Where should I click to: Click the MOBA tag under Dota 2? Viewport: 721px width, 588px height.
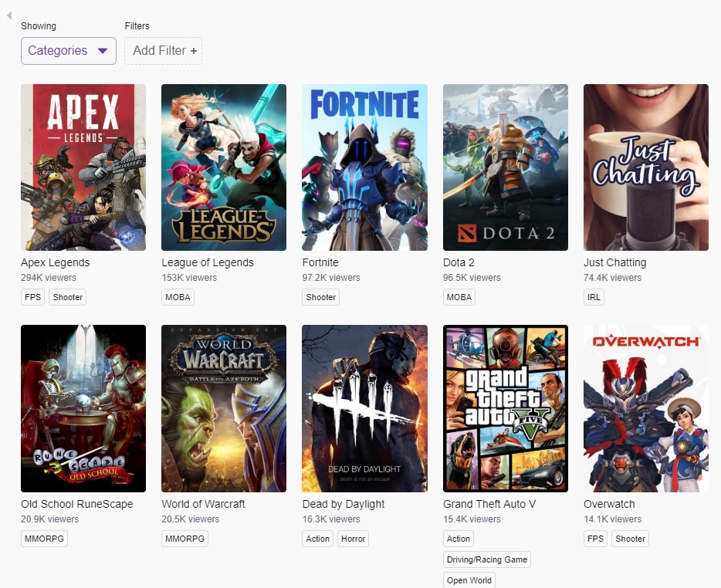coord(459,297)
